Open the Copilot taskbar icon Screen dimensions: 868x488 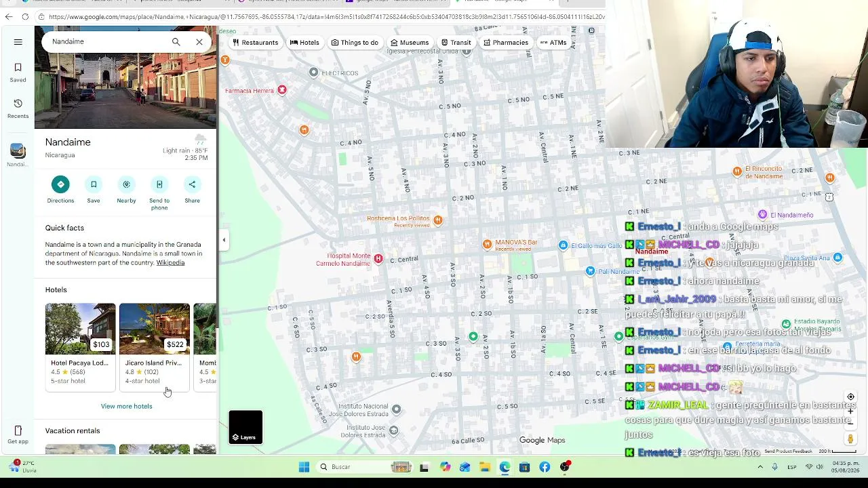click(445, 467)
